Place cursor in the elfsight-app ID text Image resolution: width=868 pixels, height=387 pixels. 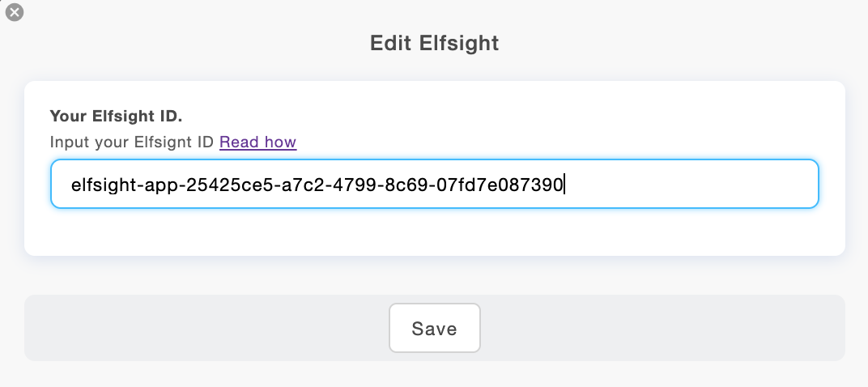click(x=316, y=185)
